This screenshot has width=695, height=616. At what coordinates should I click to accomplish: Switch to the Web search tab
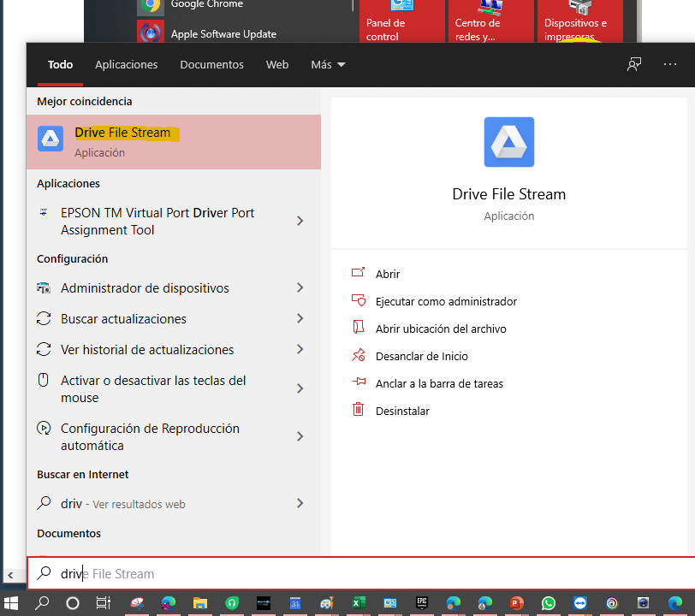click(277, 65)
